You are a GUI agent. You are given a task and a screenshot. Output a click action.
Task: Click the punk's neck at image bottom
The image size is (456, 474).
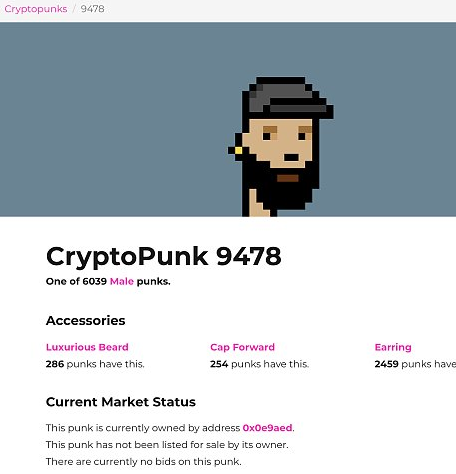[258, 204]
